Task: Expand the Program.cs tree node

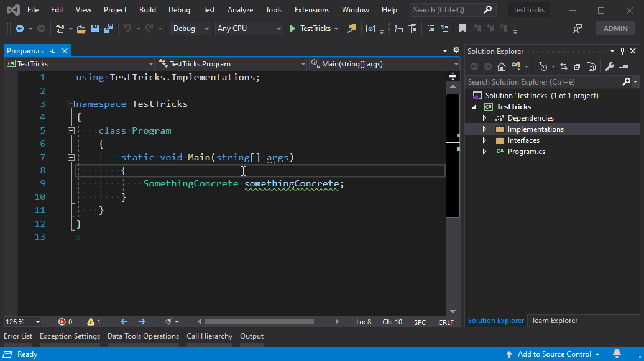Action: (x=484, y=152)
